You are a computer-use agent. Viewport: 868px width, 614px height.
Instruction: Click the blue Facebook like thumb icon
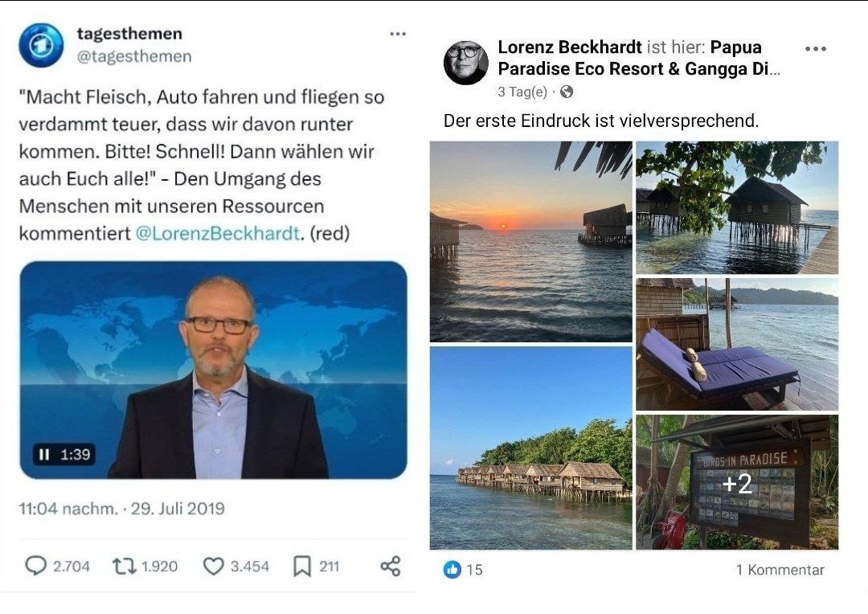452,569
